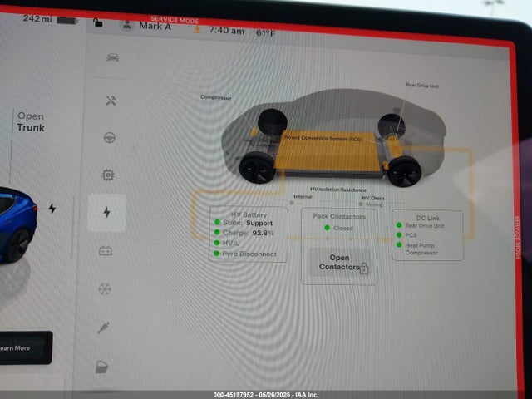Image resolution: width=532 pixels, height=399 pixels.
Task: Tap the Compressor label on diagram
Action: (216, 97)
